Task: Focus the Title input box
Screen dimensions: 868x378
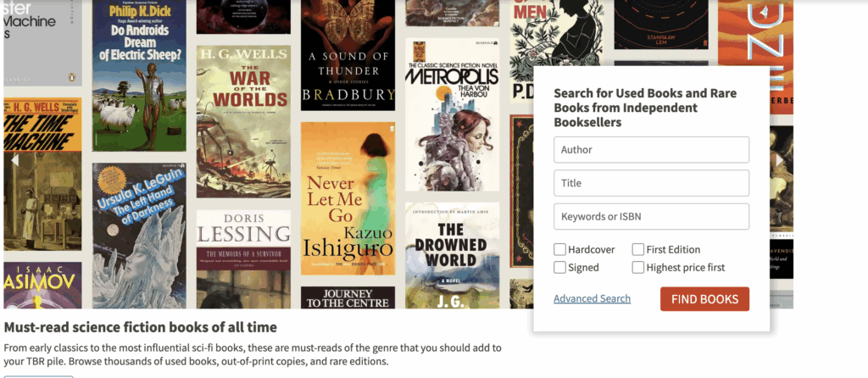Action: click(x=652, y=183)
